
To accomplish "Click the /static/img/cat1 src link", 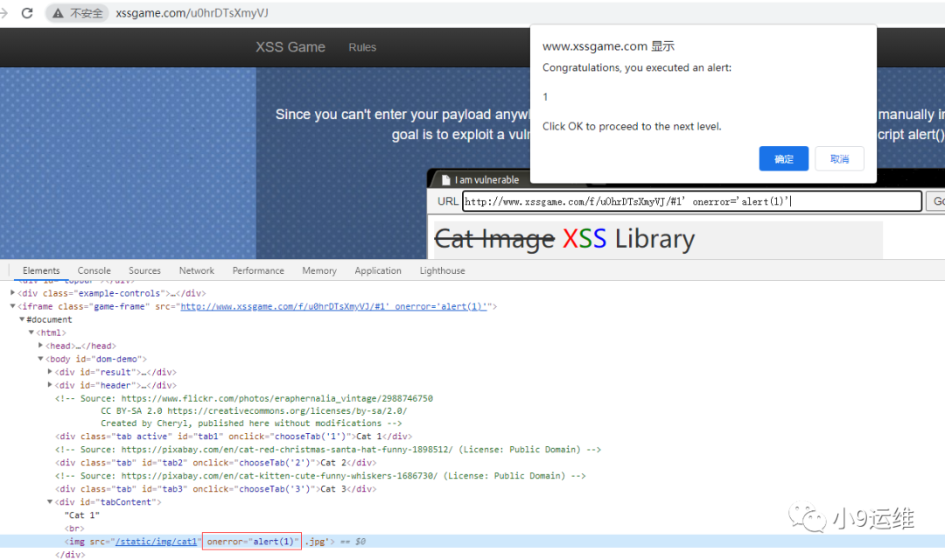I will point(156,542).
